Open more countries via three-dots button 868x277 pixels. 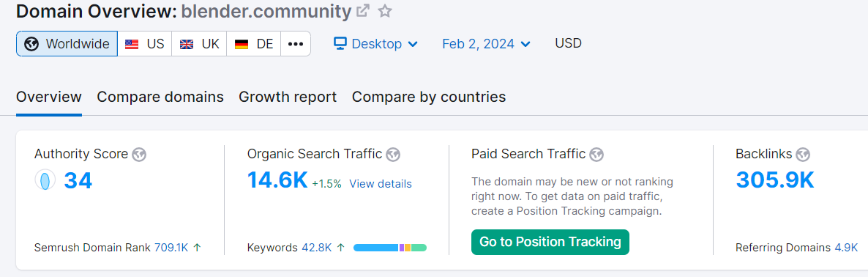[296, 44]
